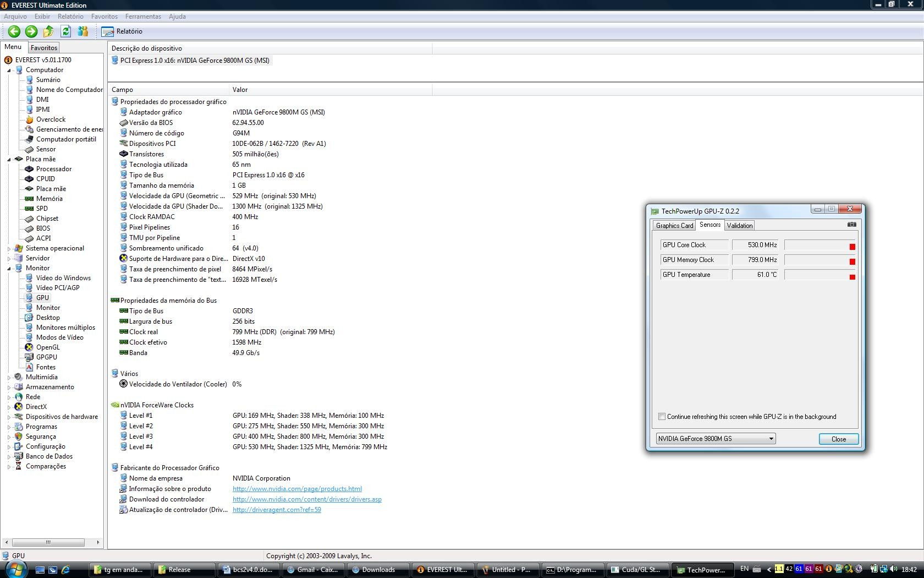Click the Campo column header
This screenshot has height=578, width=924.
coord(168,90)
